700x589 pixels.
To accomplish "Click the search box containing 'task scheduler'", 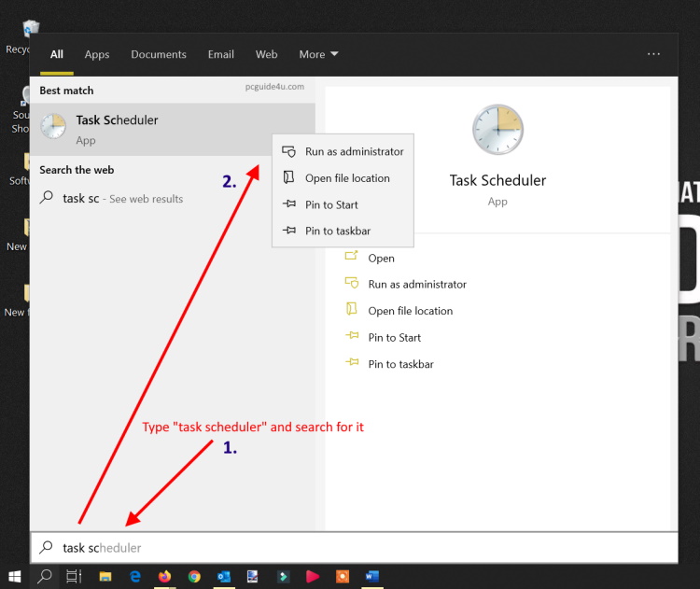I will point(355,548).
